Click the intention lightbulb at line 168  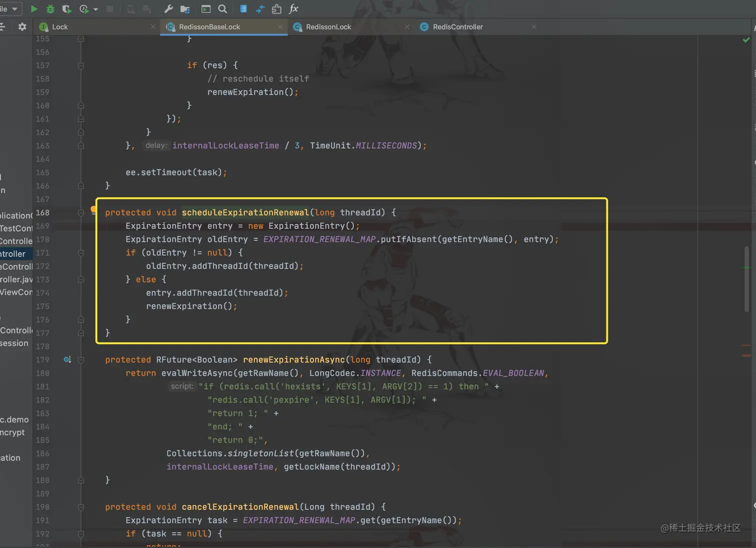[x=93, y=210]
